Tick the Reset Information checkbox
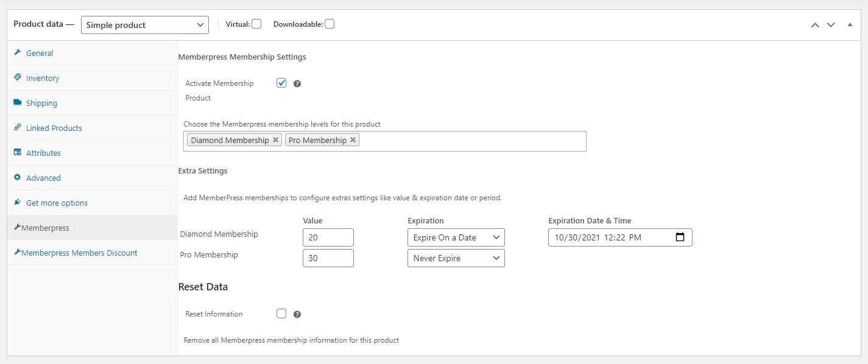The width and height of the screenshot is (868, 364). [281, 313]
